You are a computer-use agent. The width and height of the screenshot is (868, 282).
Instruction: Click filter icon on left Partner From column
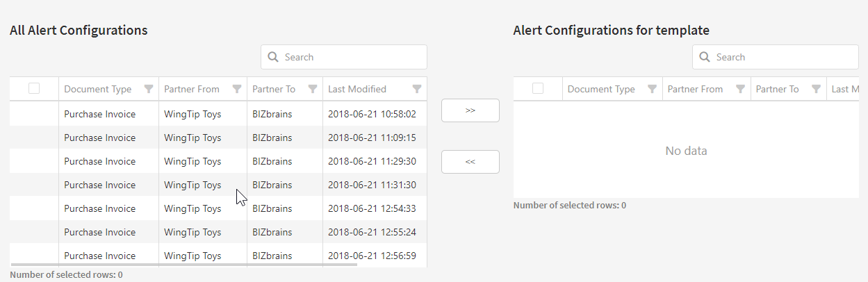[x=237, y=89]
